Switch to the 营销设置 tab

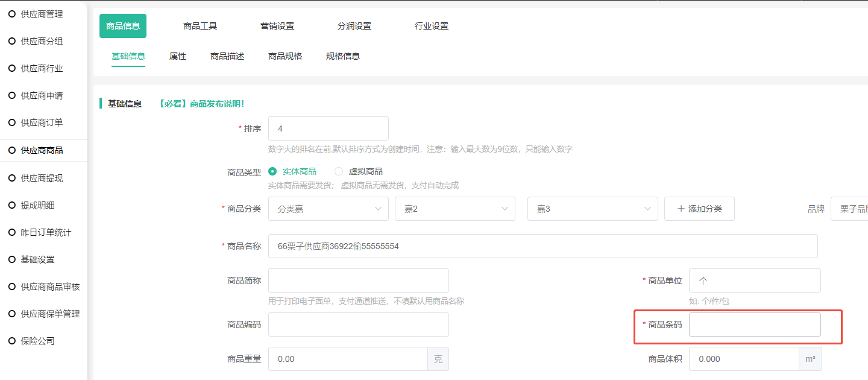point(277,26)
